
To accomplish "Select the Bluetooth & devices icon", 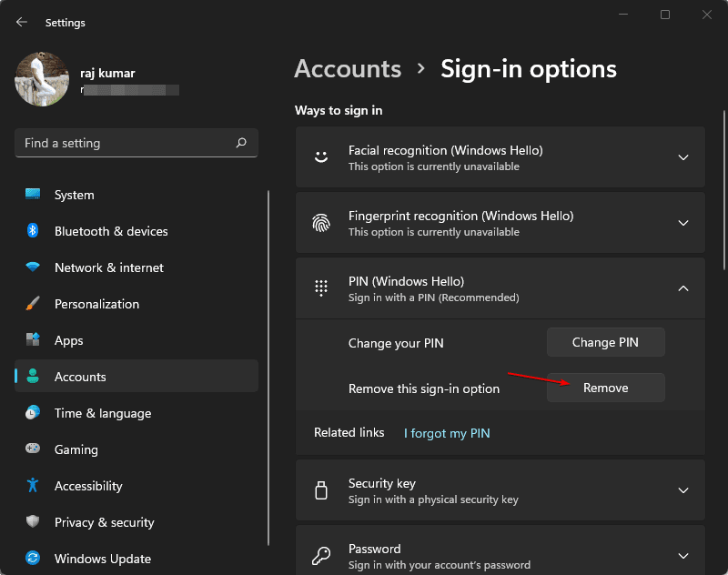I will (x=33, y=231).
